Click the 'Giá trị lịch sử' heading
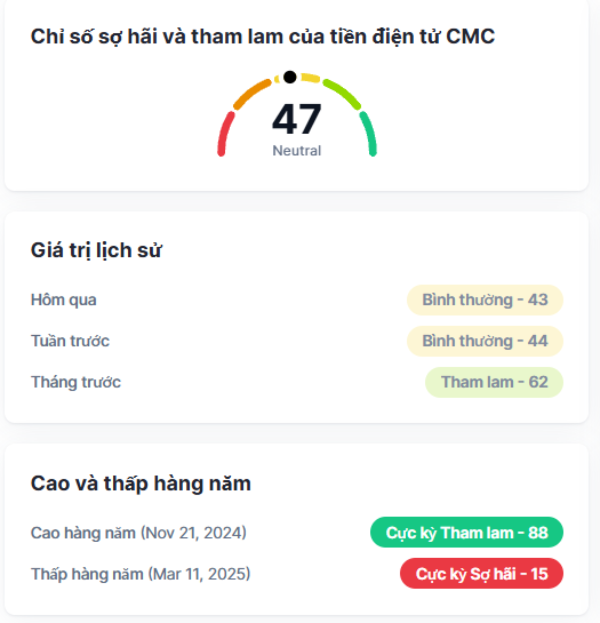The height and width of the screenshot is (623, 600). pyautogui.click(x=96, y=251)
